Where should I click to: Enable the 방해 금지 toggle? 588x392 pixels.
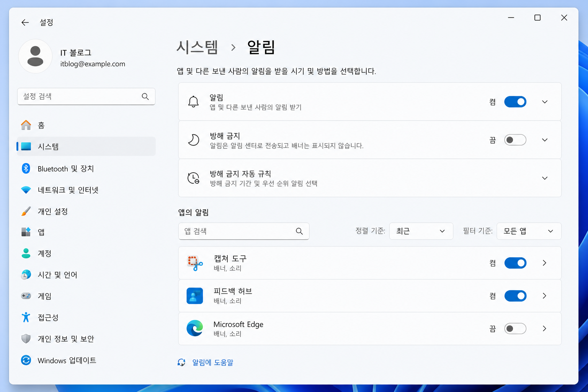[x=515, y=140]
